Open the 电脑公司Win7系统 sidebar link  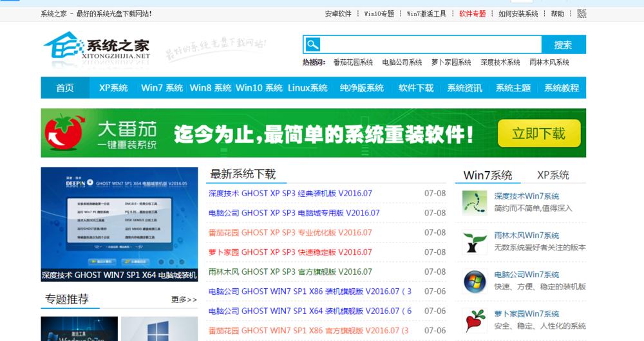coord(527,275)
